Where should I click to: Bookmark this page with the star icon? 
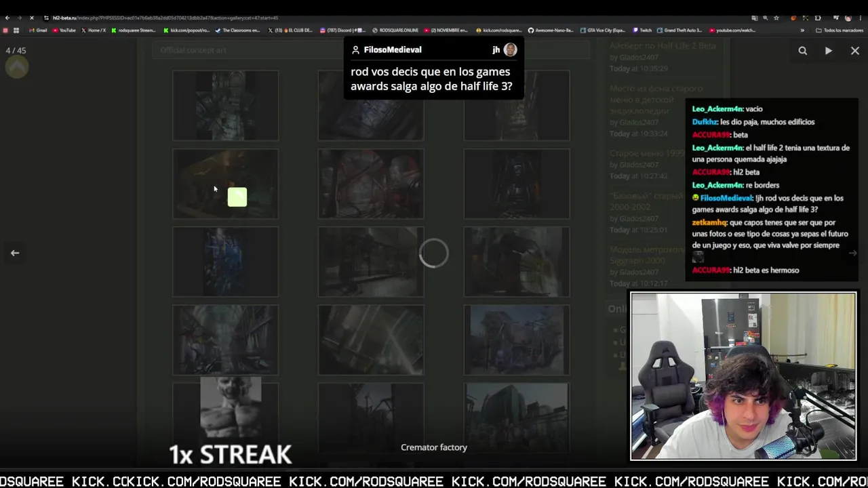click(776, 18)
